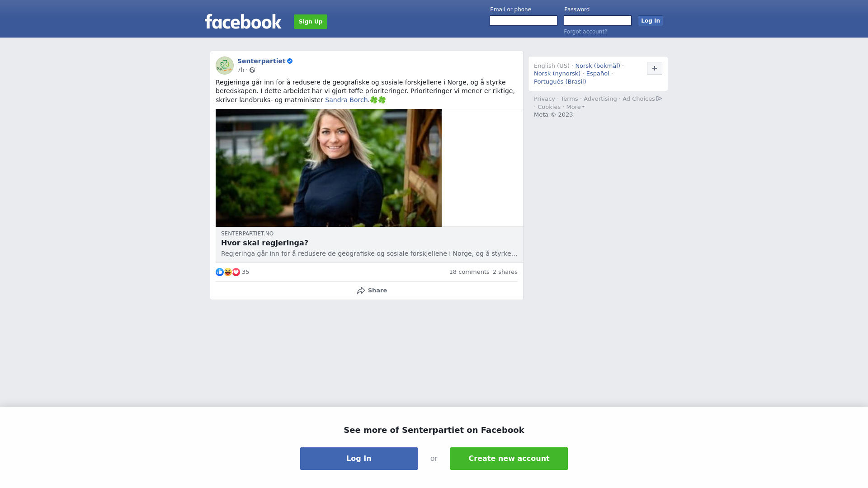Click the Share arrow button
This screenshot has height=488, width=868.
[372, 291]
